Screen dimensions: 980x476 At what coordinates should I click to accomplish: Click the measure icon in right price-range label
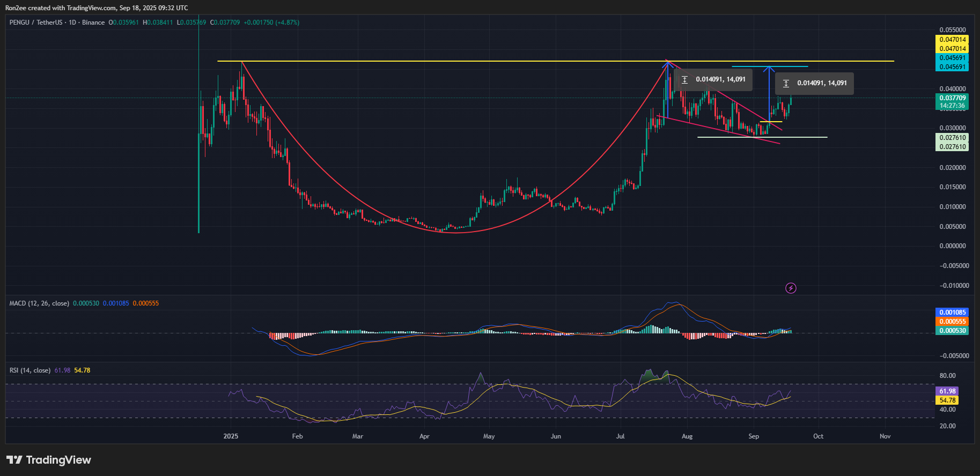(x=786, y=84)
